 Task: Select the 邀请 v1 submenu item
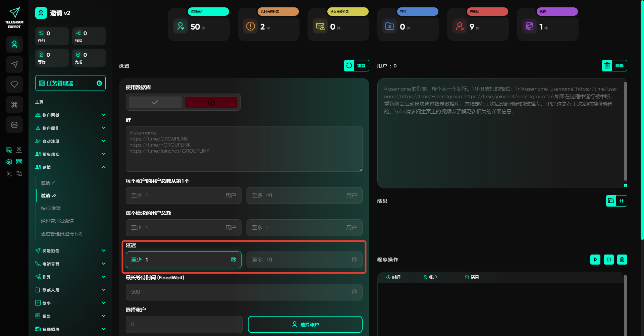(x=48, y=183)
